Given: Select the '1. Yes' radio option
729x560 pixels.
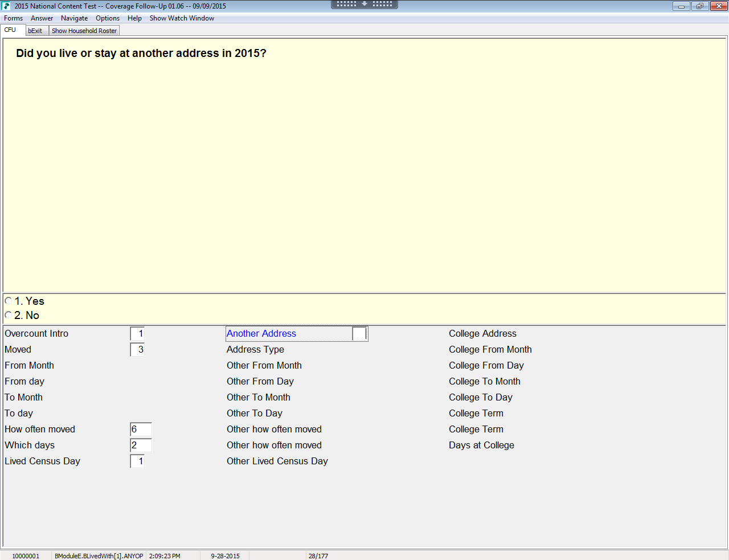Looking at the screenshot, I should pos(9,301).
